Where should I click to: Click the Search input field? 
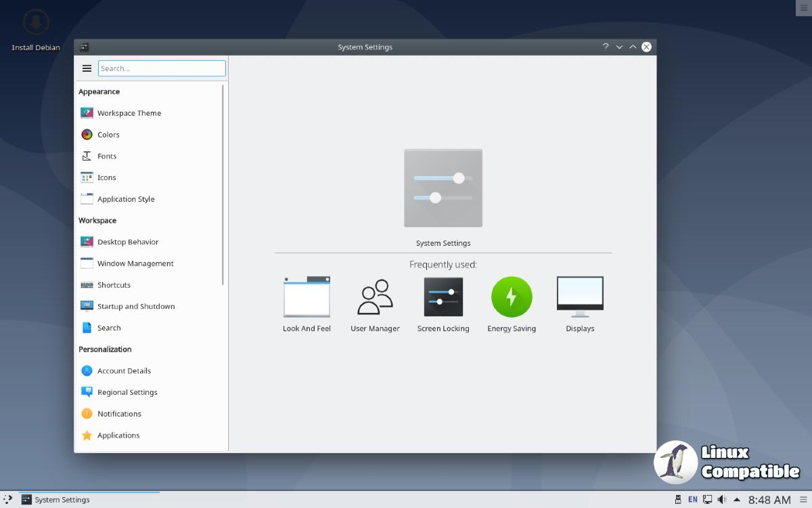pyautogui.click(x=162, y=68)
